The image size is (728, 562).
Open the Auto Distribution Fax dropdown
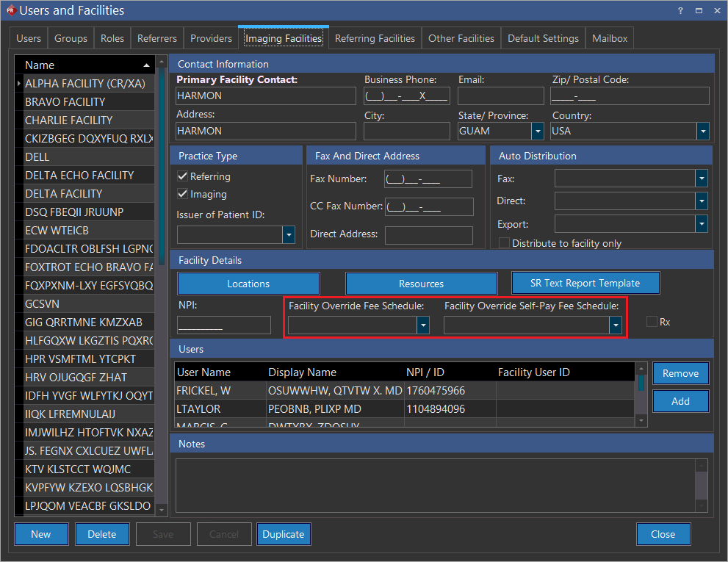click(x=702, y=179)
